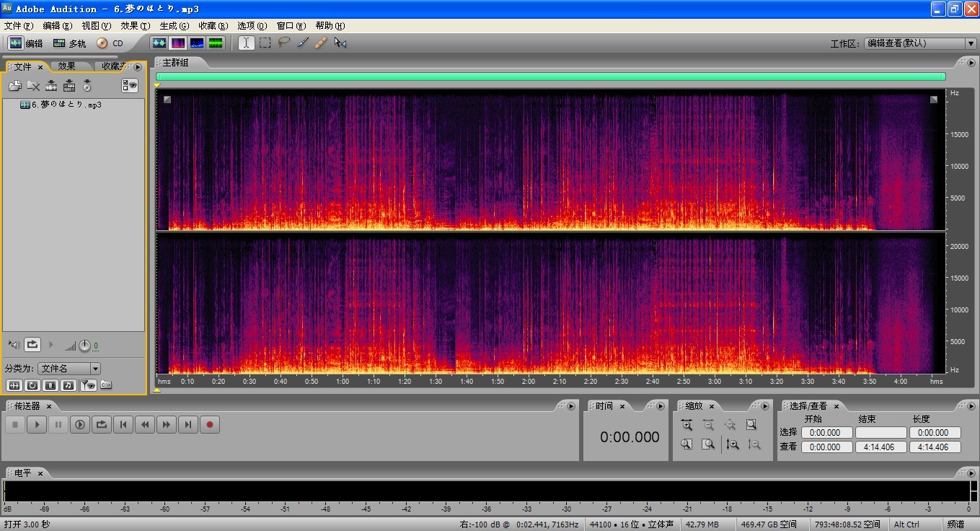Select 6.夢のほとり.mp3 in the file list

[61, 105]
